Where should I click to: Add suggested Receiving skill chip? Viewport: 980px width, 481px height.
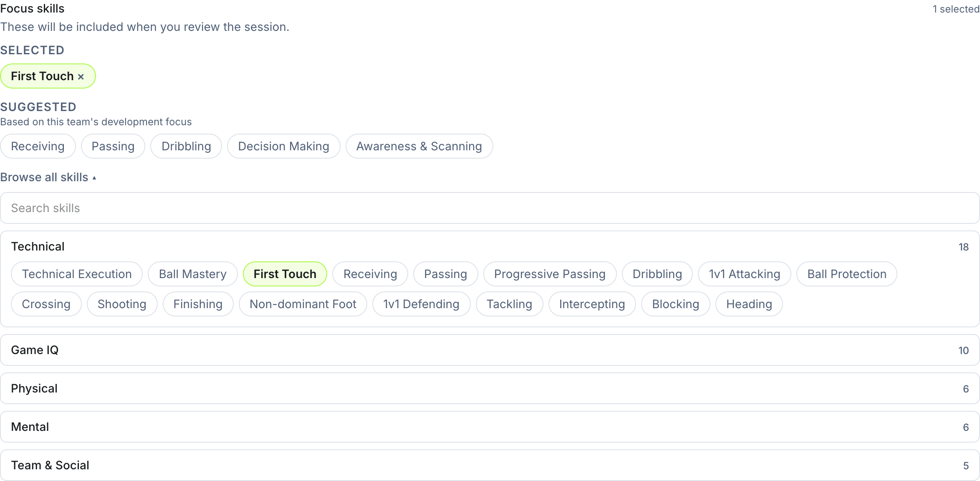click(x=38, y=146)
